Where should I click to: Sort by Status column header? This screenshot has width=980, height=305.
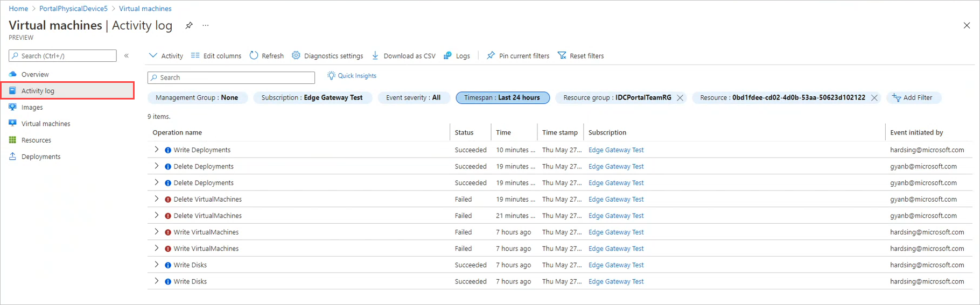pyautogui.click(x=464, y=132)
